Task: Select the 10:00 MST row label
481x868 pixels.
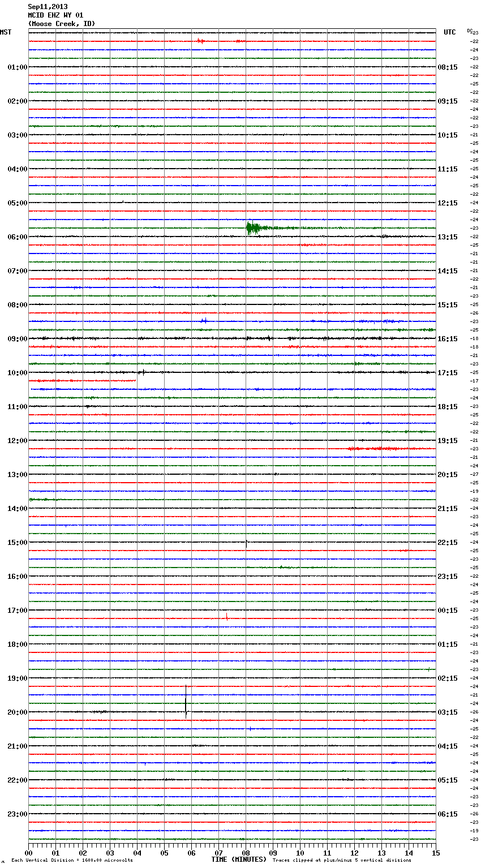Action: [18, 373]
